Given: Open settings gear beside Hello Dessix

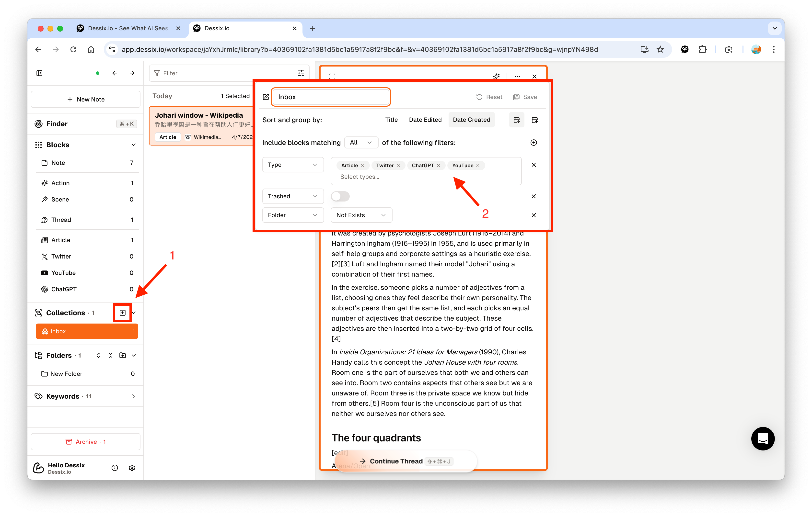Looking at the screenshot, I should [132, 468].
